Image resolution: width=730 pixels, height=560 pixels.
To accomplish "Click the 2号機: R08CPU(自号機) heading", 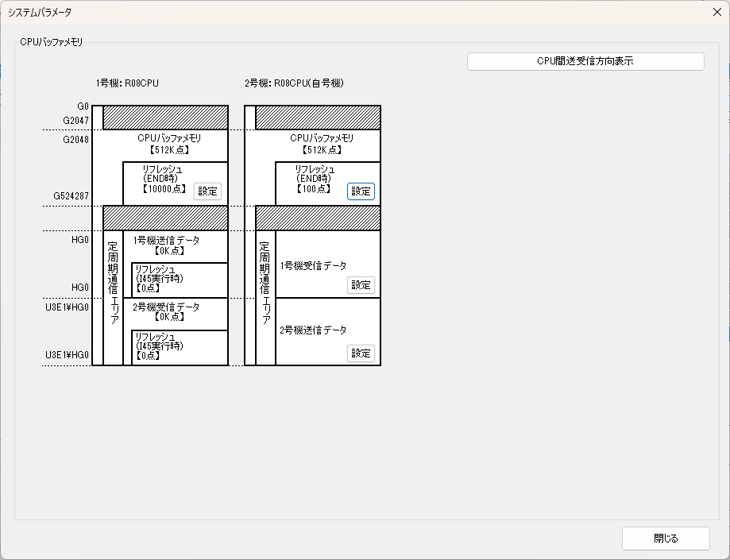I will tap(294, 83).
